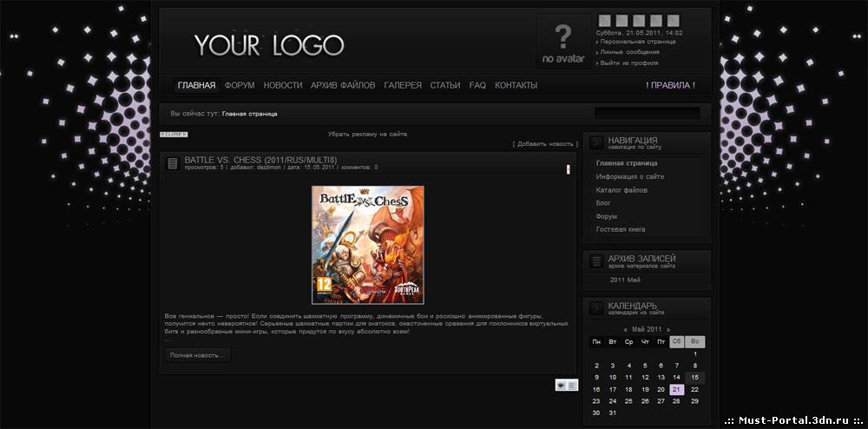Open the Battle vs. Chess cover image
868x429 pixels.
point(368,245)
